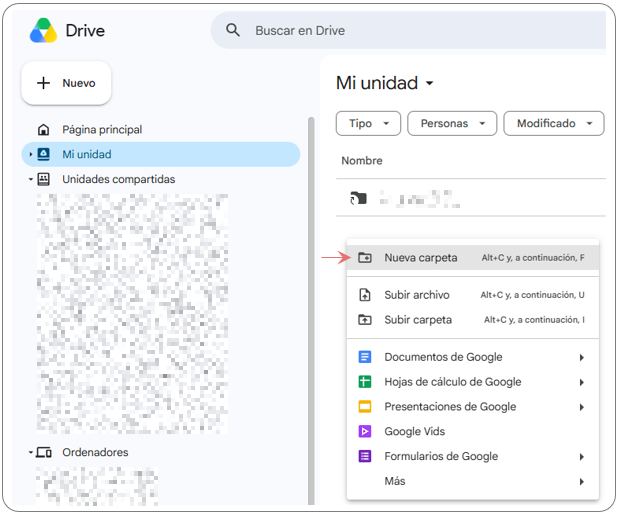619x517 pixels.
Task: Click the upload folder icon
Action: coord(364,320)
